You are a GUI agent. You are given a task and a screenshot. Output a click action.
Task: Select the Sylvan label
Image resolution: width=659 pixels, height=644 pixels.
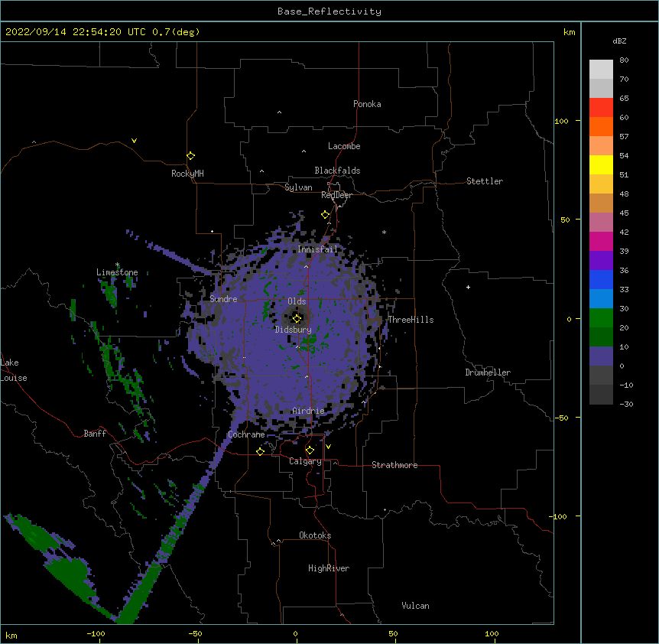click(298, 187)
